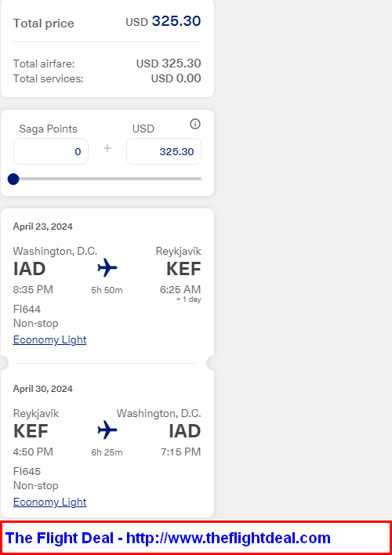Click flight number FI645
392x555 pixels.
[27, 471]
